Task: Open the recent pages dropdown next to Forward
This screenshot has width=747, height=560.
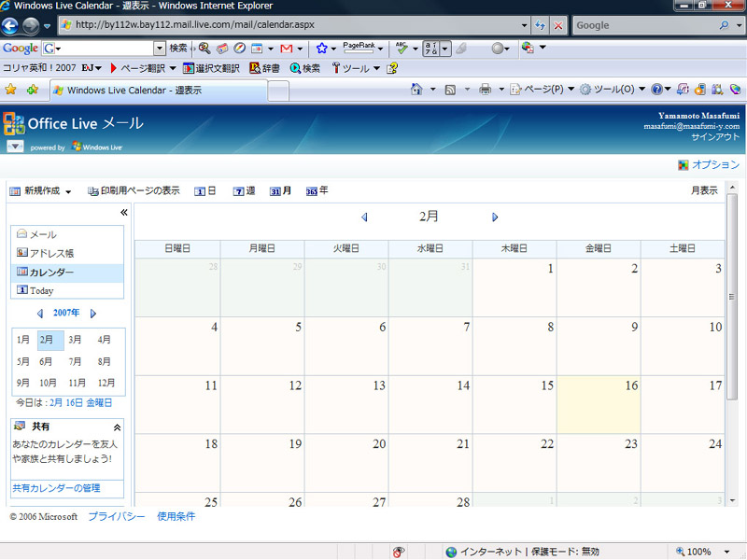Action: coord(48,26)
